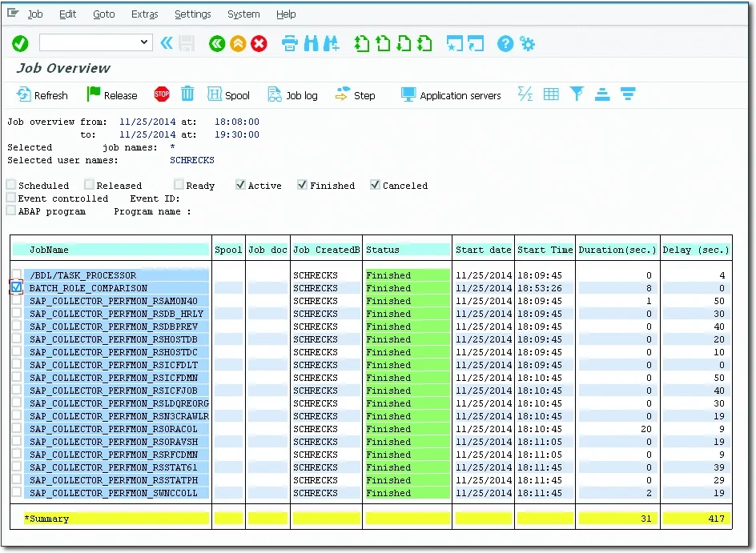Click the Refresh button
This screenshot has height=553, width=756.
[x=42, y=95]
